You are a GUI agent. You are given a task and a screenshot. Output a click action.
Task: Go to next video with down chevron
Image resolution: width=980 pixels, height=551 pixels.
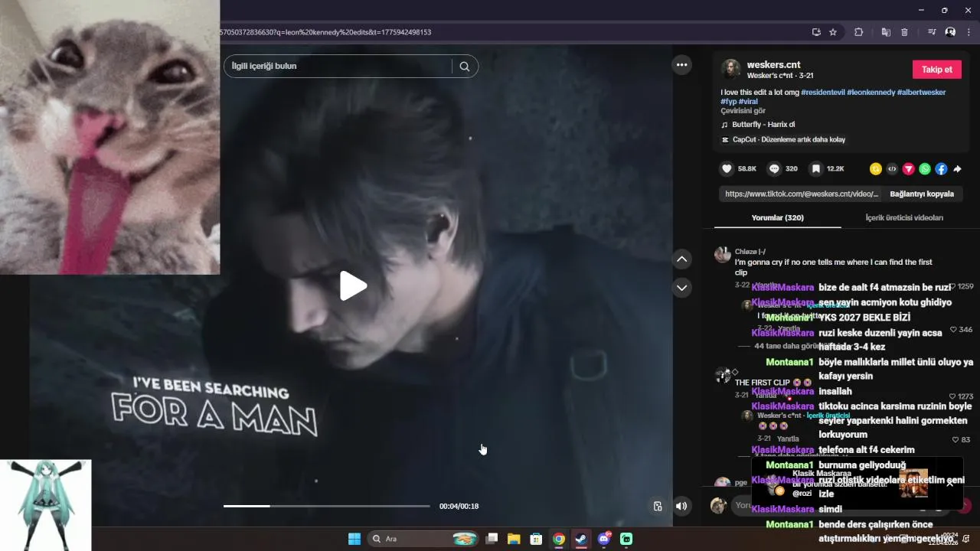(x=681, y=288)
